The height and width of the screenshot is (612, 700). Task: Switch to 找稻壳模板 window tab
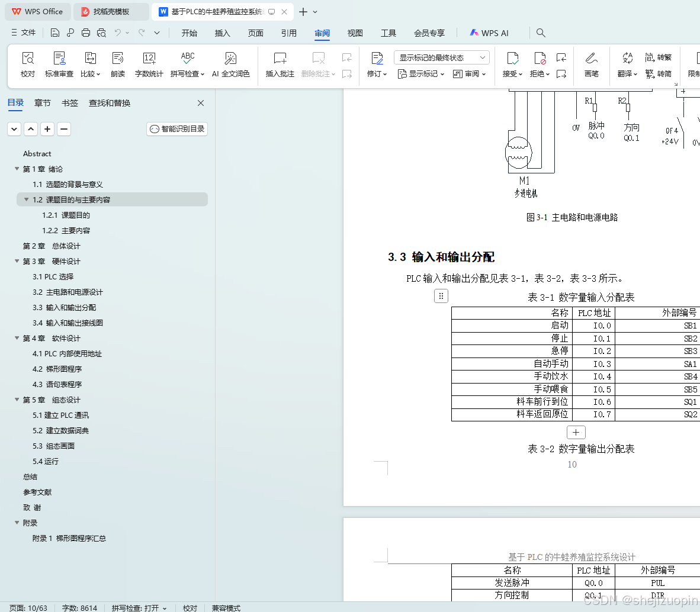(x=111, y=12)
